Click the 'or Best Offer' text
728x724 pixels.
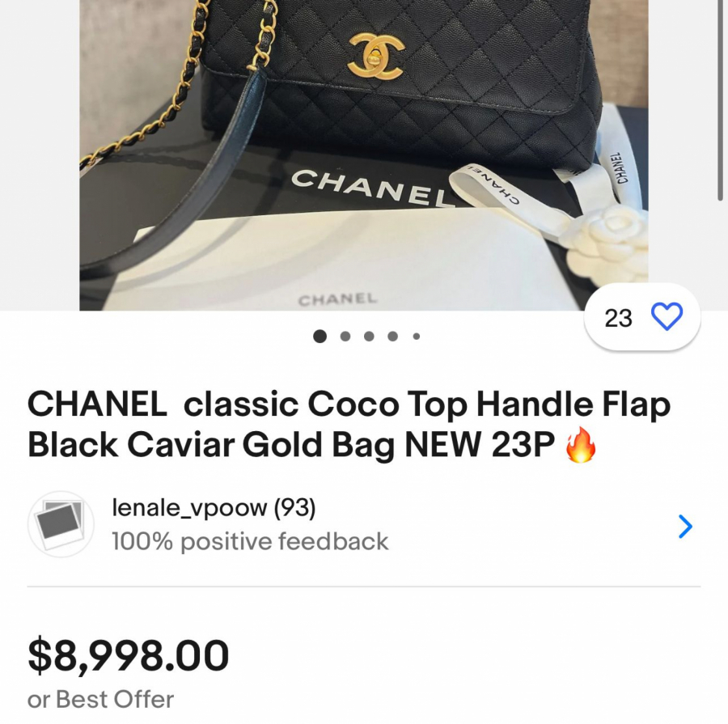tap(101, 700)
